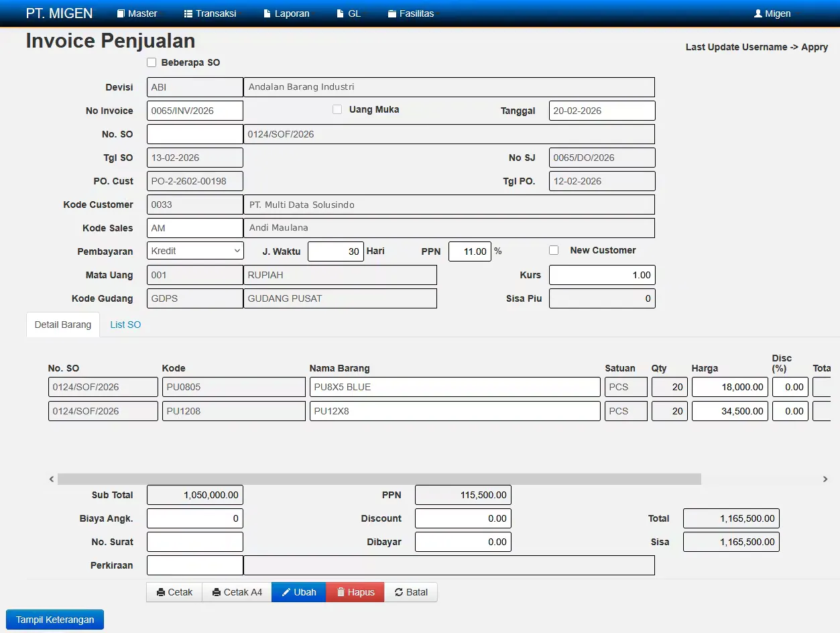
Task: Click Disc field in PU1208 row
Action: coord(790,411)
